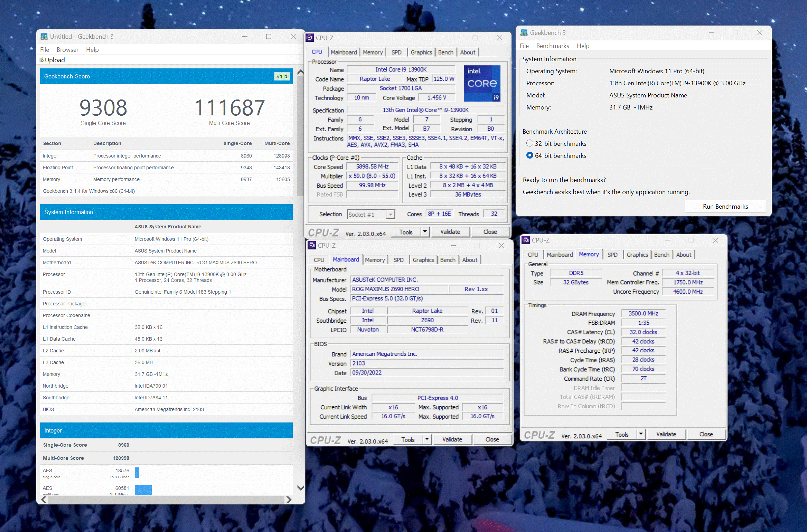Select the 64-bit benchmarks radio button
This screenshot has height=532, width=807.
click(x=529, y=155)
